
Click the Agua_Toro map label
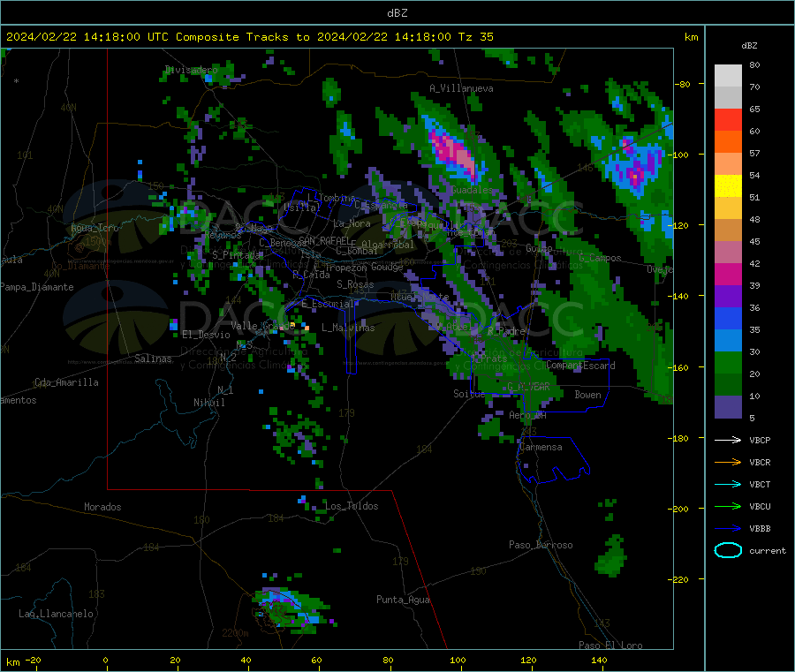pos(95,228)
